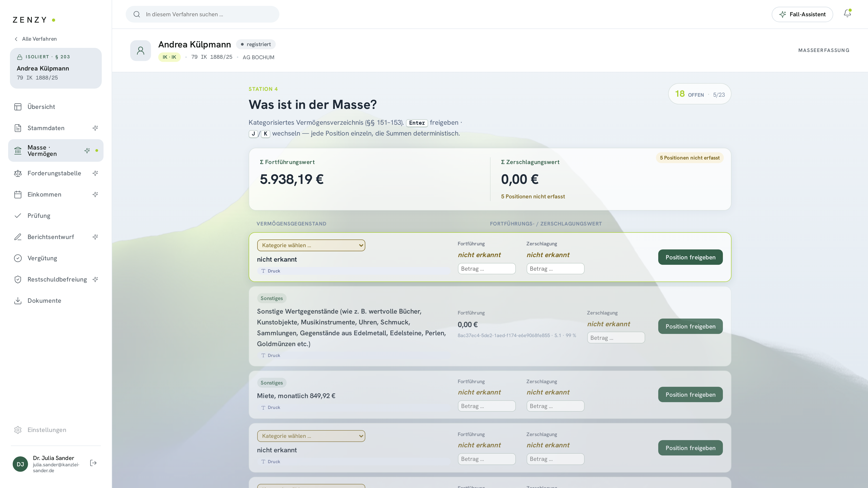
Task: Release the first unrecognized position
Action: tap(690, 257)
